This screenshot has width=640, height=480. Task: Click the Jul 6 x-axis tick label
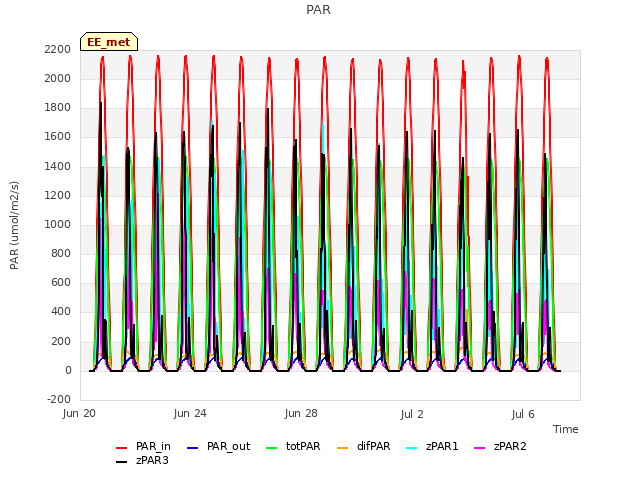click(523, 414)
